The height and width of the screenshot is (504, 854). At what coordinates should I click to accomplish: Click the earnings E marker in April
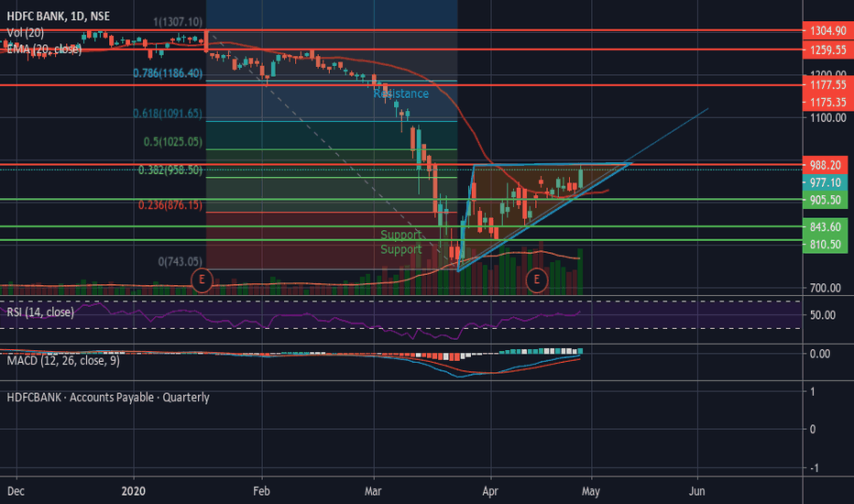(536, 280)
